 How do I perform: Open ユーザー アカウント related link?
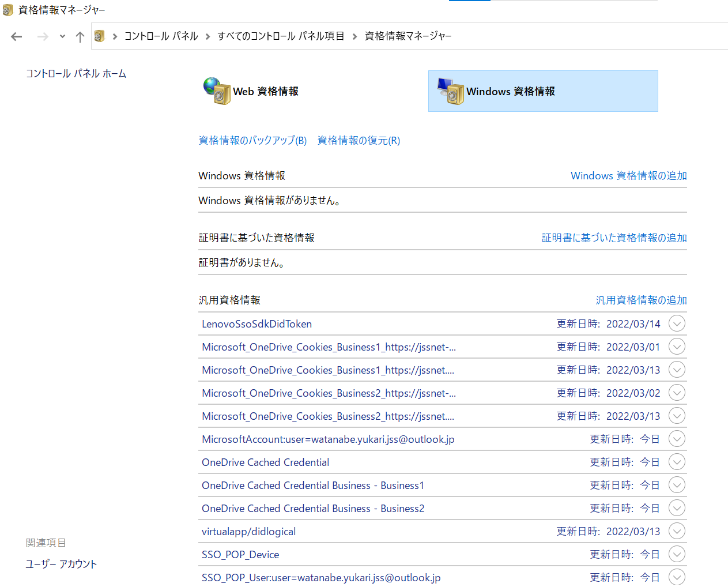(x=61, y=564)
